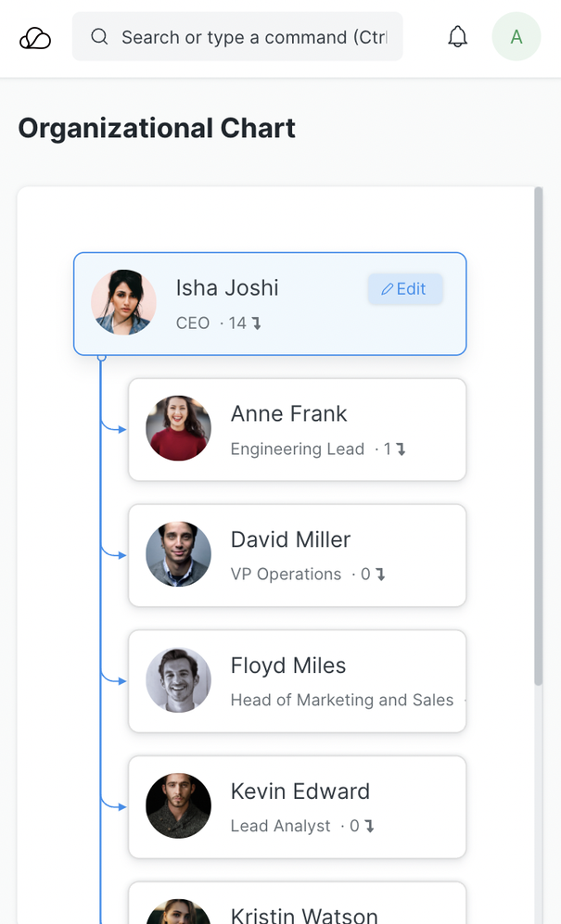Screen dimensions: 561x924
Task: Click David Miller's profile photo
Action: (178, 554)
